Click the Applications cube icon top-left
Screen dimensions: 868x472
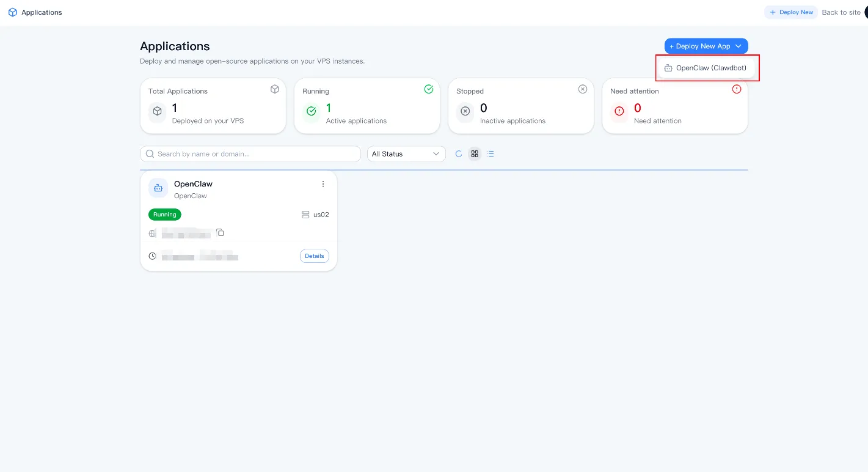coord(12,12)
